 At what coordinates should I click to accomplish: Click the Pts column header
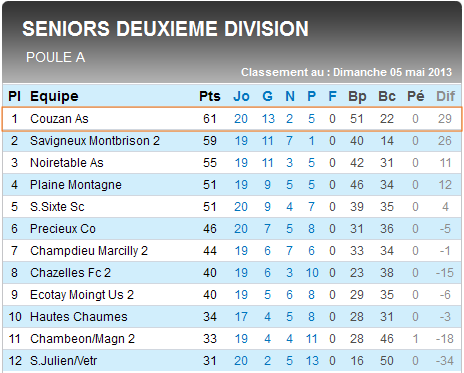[210, 96]
